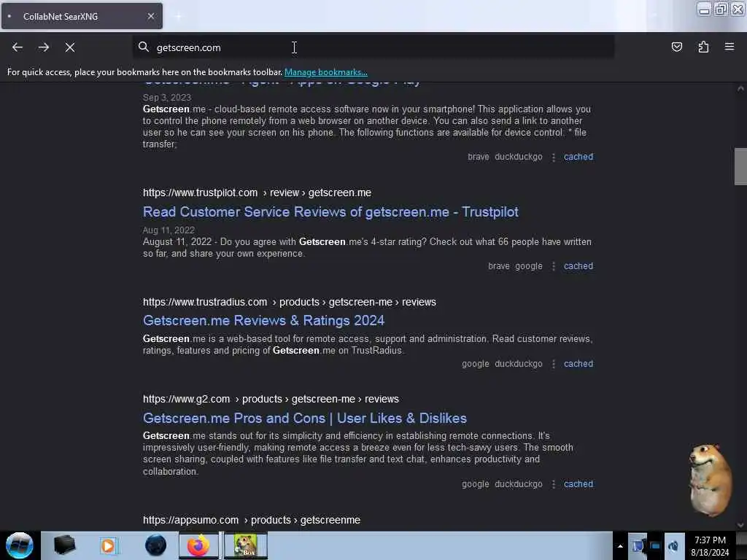Click the volume speaker tray icon
The width and height of the screenshot is (747, 560).
click(673, 546)
